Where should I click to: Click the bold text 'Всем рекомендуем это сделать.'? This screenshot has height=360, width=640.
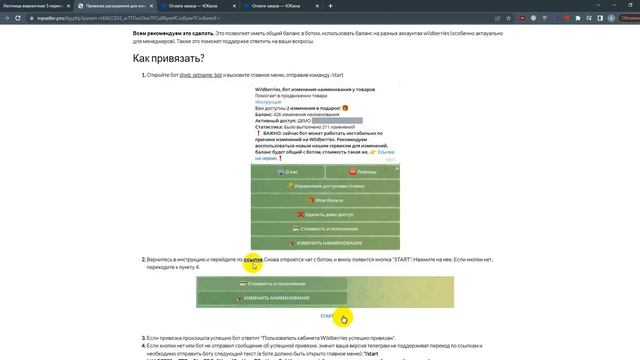pyautogui.click(x=173, y=33)
